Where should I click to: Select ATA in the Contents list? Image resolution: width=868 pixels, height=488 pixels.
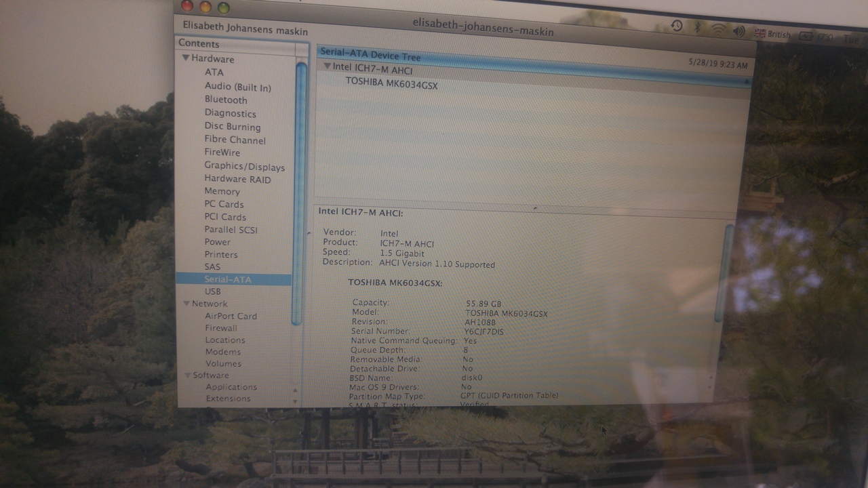point(214,72)
